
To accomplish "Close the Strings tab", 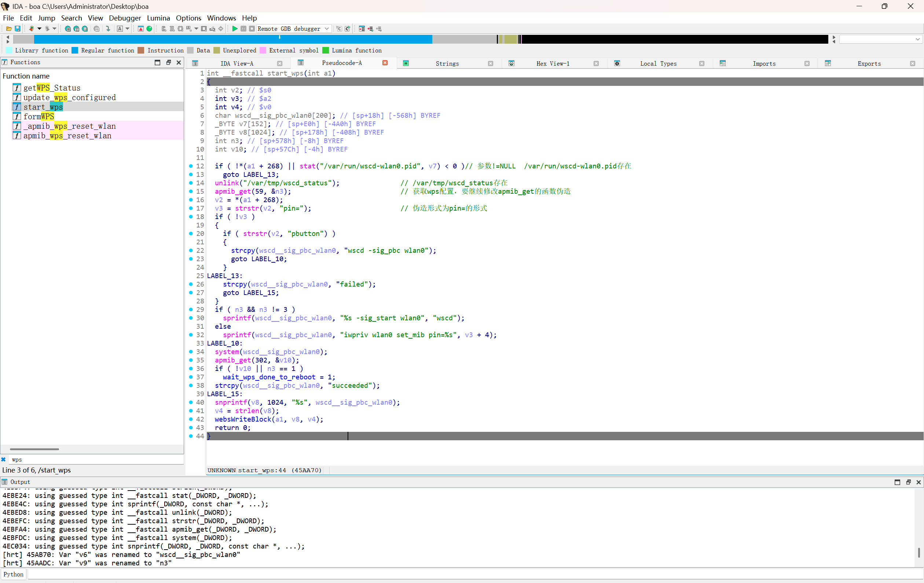I will (x=490, y=64).
